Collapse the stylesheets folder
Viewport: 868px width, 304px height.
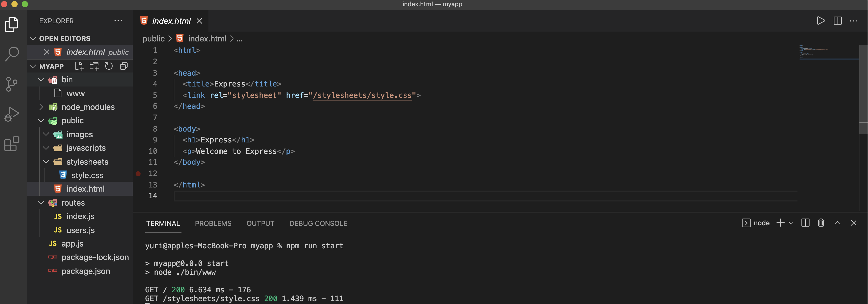tap(46, 162)
